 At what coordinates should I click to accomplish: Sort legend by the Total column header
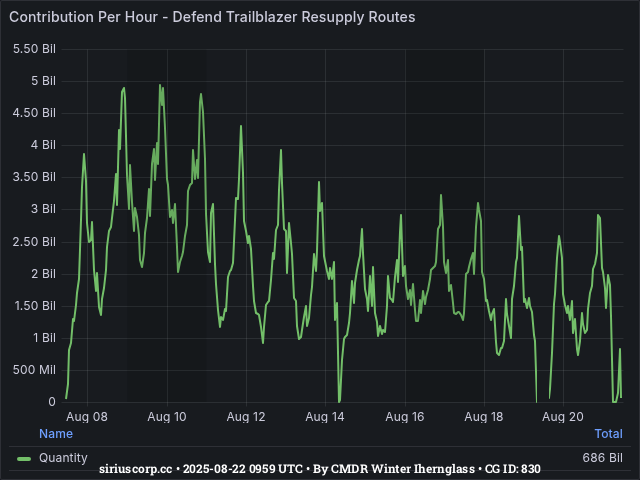[x=609, y=433]
